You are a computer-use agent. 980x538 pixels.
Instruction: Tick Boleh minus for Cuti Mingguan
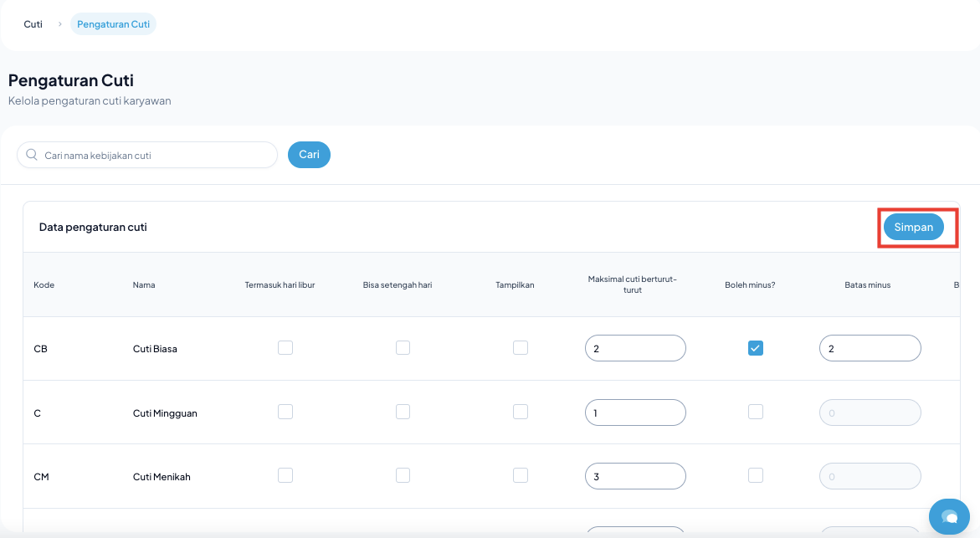pos(756,412)
